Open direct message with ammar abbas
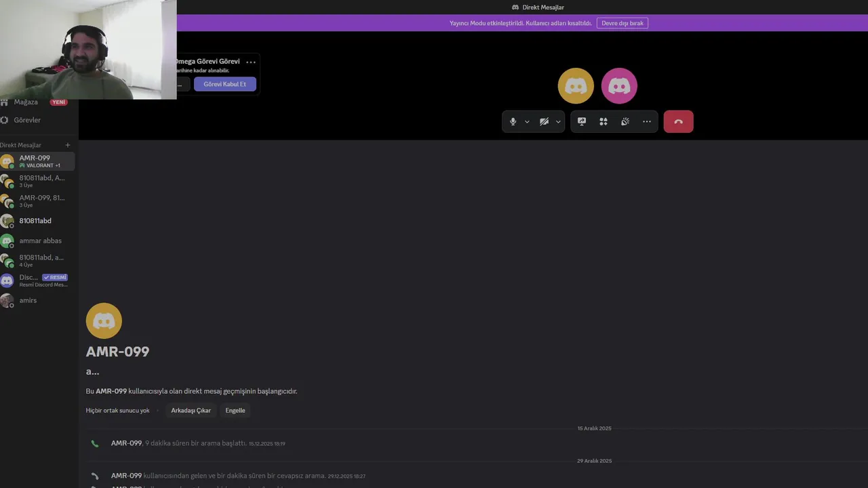The image size is (868, 488). click(37, 241)
